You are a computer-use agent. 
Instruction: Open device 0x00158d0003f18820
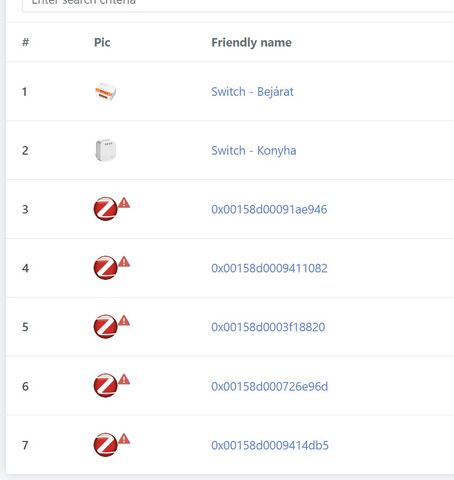point(268,327)
